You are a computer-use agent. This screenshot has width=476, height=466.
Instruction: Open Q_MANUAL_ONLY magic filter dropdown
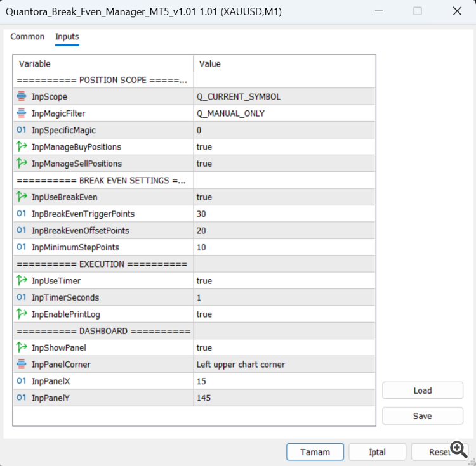[284, 113]
